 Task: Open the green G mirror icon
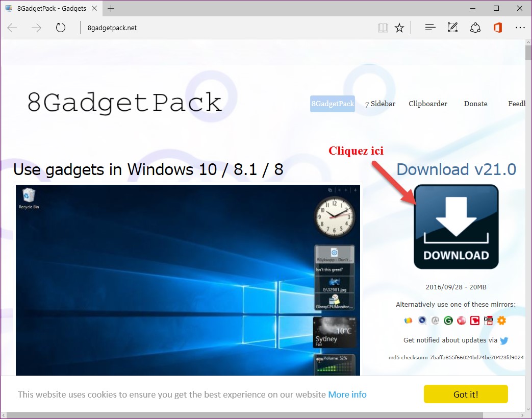tap(448, 320)
